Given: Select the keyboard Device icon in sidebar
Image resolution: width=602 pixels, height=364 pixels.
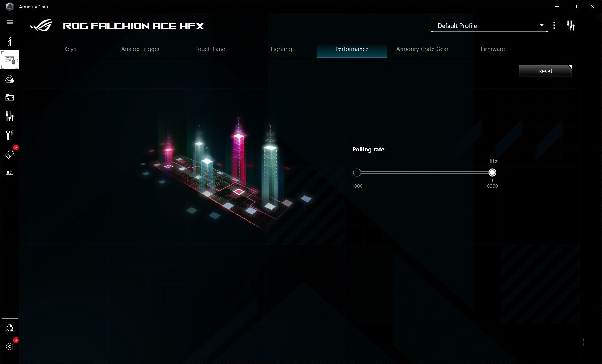Looking at the screenshot, I should pyautogui.click(x=10, y=60).
